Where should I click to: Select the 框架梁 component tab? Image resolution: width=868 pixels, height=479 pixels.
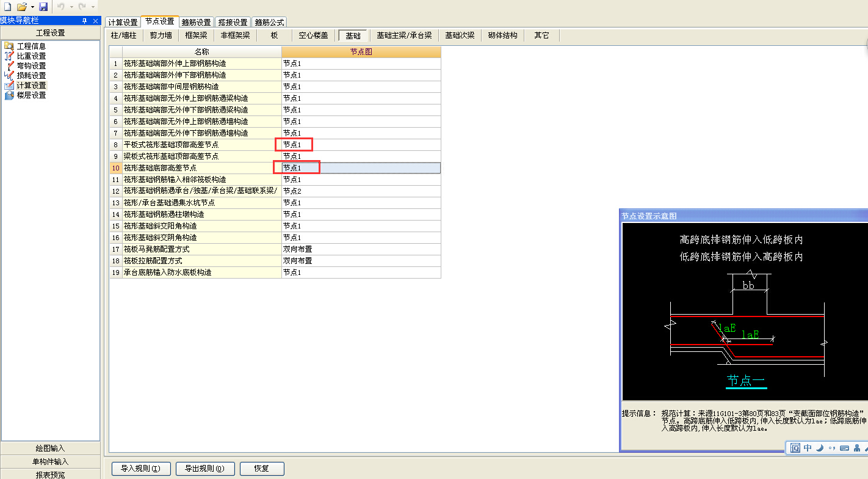pos(197,35)
